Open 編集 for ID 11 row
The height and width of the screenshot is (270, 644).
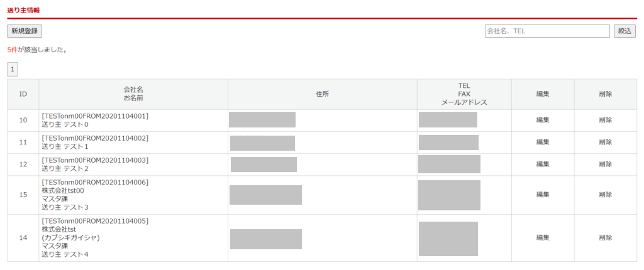coord(543,142)
